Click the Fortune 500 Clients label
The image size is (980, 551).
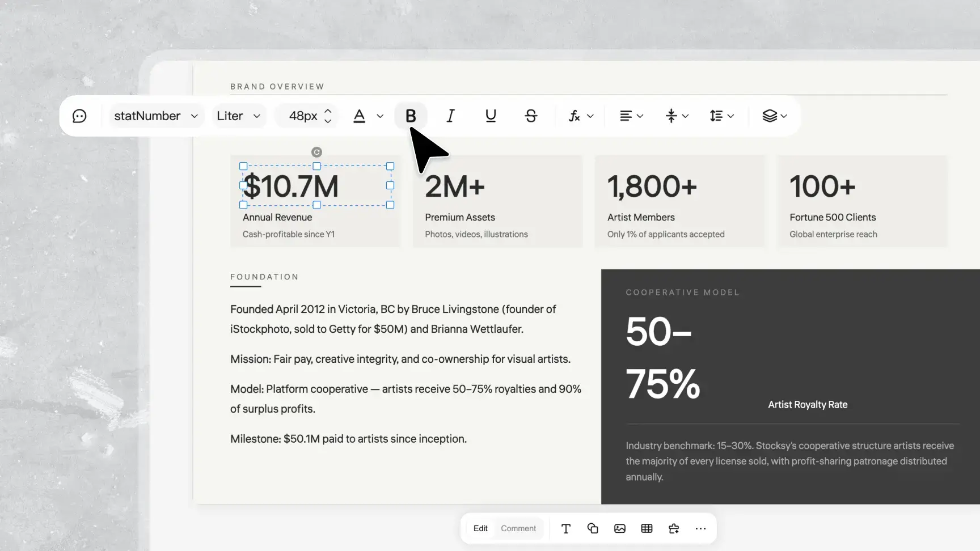tap(833, 217)
